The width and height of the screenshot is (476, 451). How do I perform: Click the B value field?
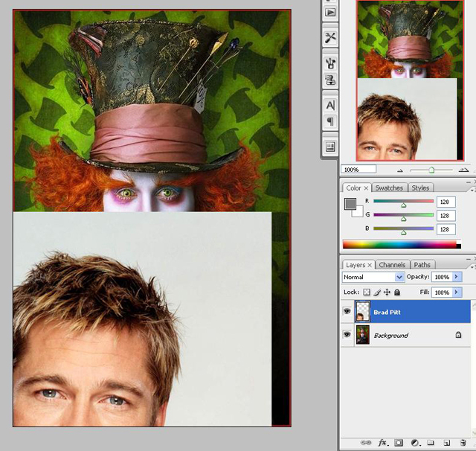click(x=446, y=229)
